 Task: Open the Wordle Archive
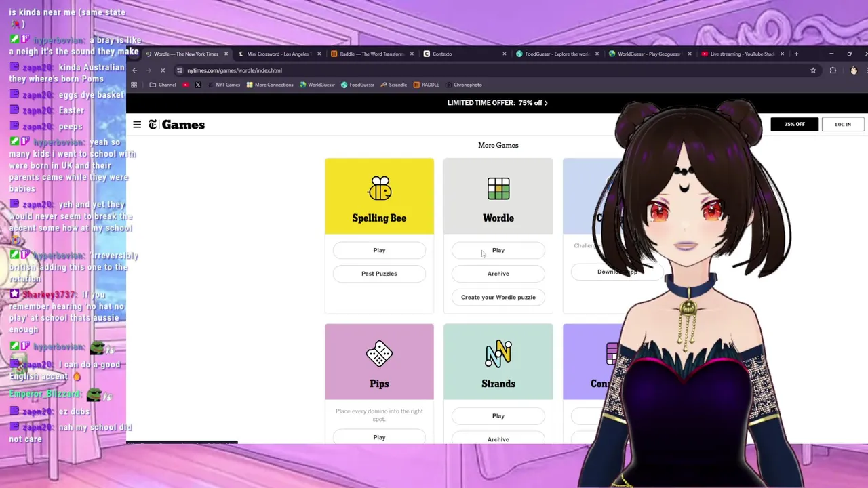click(498, 274)
